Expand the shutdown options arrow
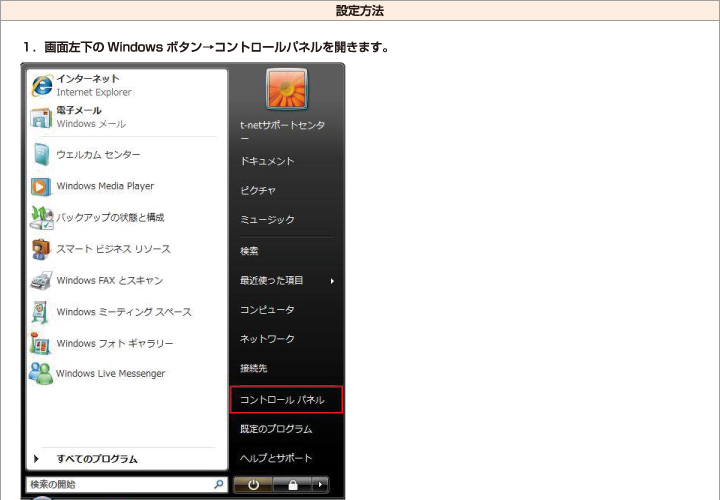The image size is (720, 500). click(320, 485)
